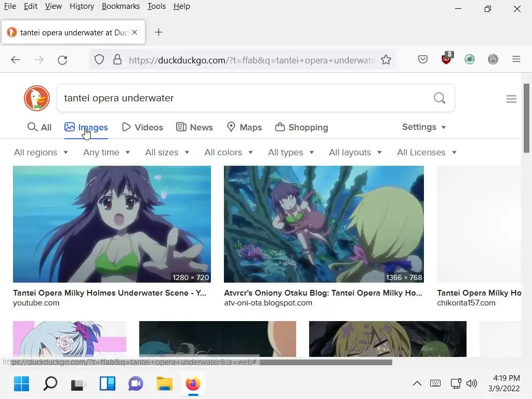
Task: Click the forward navigation arrow
Action: pos(39,60)
